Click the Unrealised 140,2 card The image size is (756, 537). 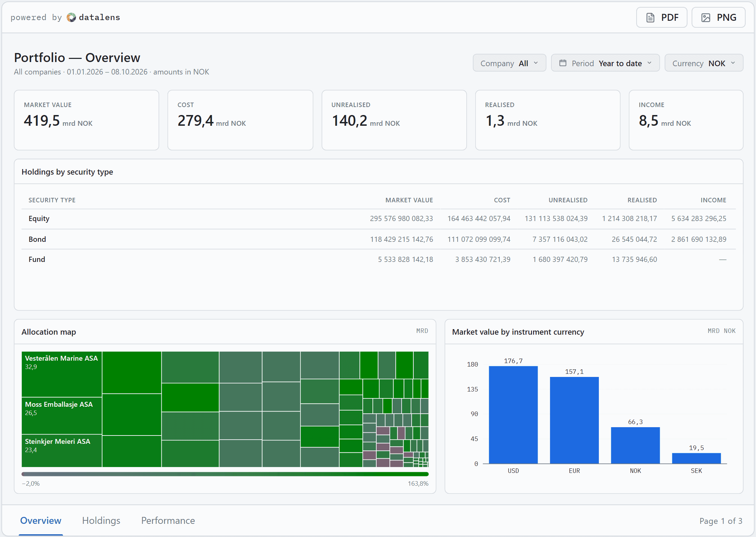(394, 120)
